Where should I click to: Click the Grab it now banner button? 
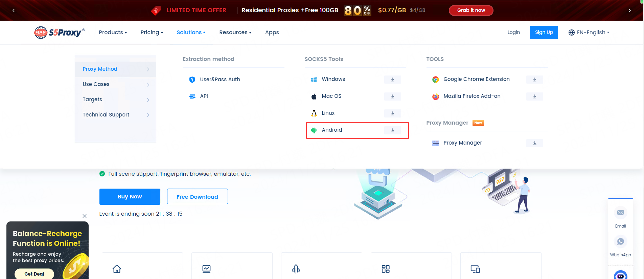coord(471,10)
